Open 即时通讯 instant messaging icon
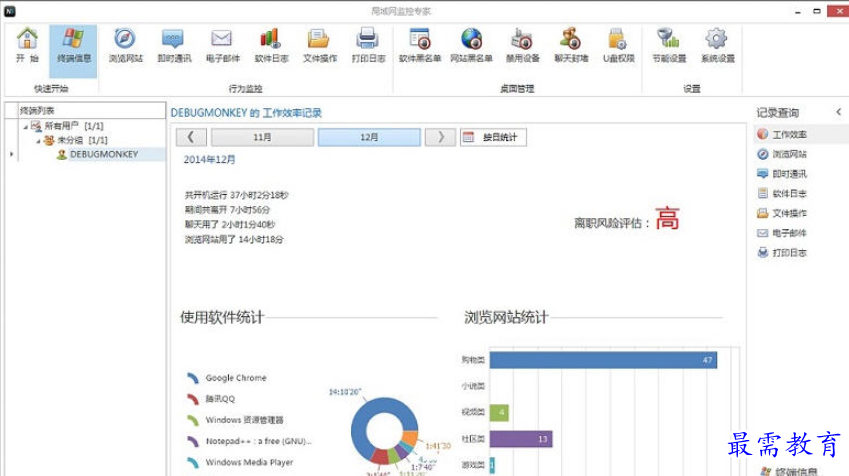 pos(174,45)
